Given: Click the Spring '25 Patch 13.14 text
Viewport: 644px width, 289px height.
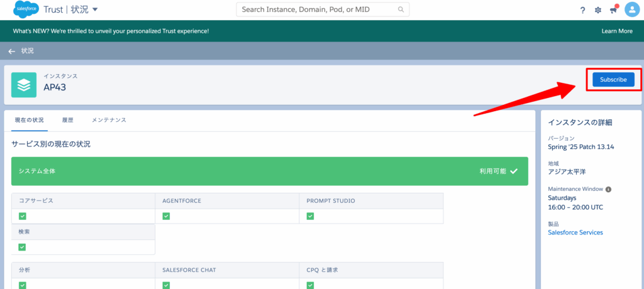Looking at the screenshot, I should click(580, 146).
